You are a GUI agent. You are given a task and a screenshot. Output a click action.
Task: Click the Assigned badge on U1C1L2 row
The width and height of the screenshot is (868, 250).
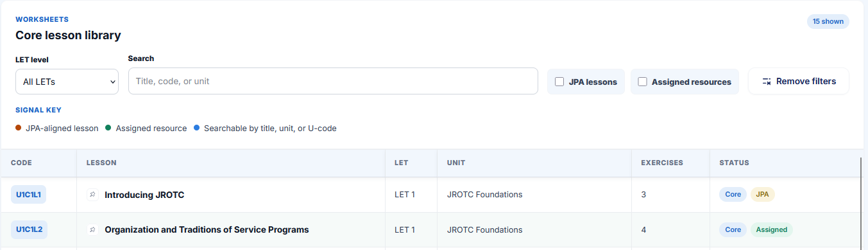coord(771,229)
